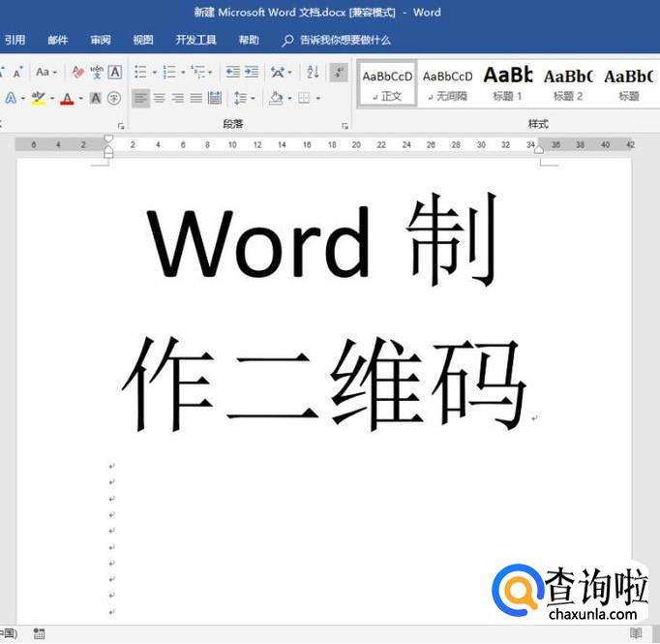
Task: Click the increase indent icon
Action: tap(252, 72)
